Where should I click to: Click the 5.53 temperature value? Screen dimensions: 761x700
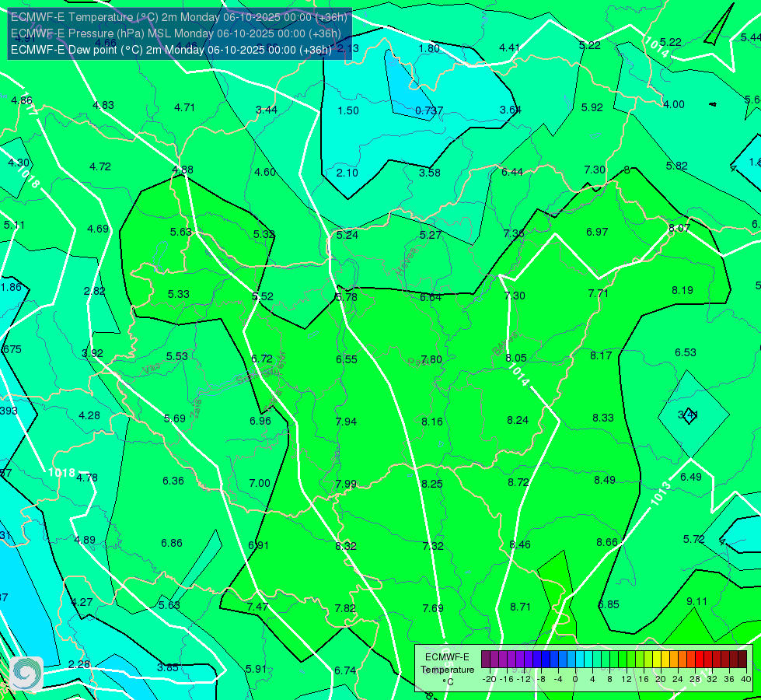[x=176, y=356]
